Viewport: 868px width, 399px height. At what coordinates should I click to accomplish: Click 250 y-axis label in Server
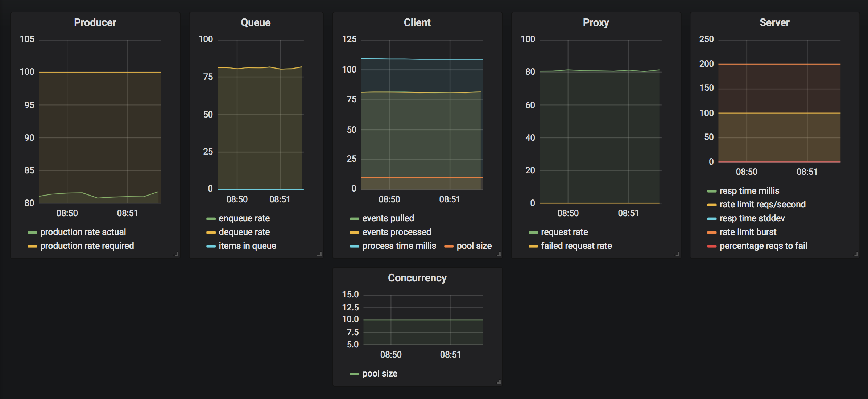tap(706, 39)
